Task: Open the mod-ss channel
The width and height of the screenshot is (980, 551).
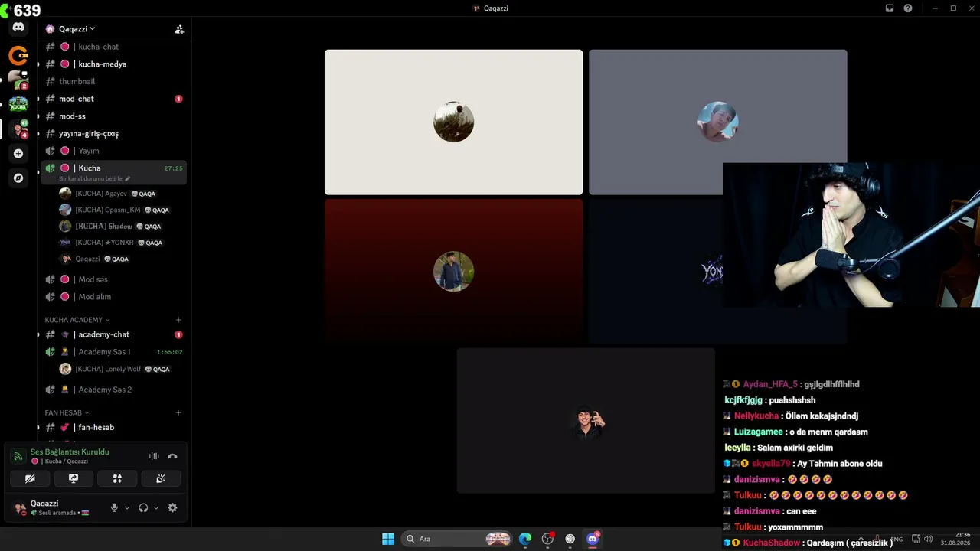Action: pyautogui.click(x=113, y=116)
